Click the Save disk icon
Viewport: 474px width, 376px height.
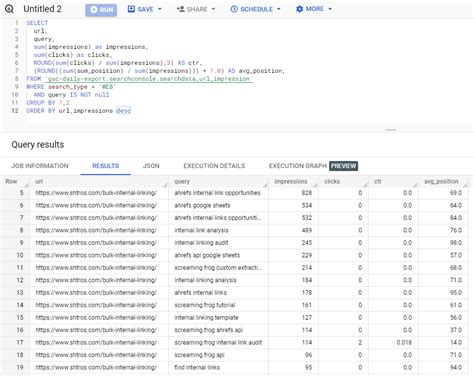click(x=131, y=9)
